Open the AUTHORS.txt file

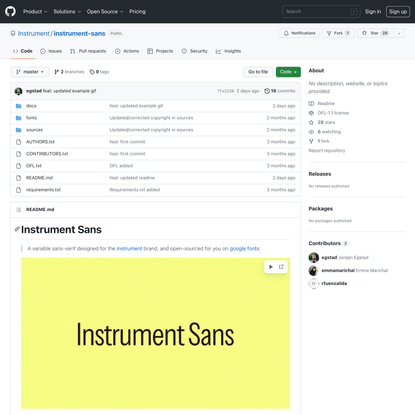tap(40, 142)
